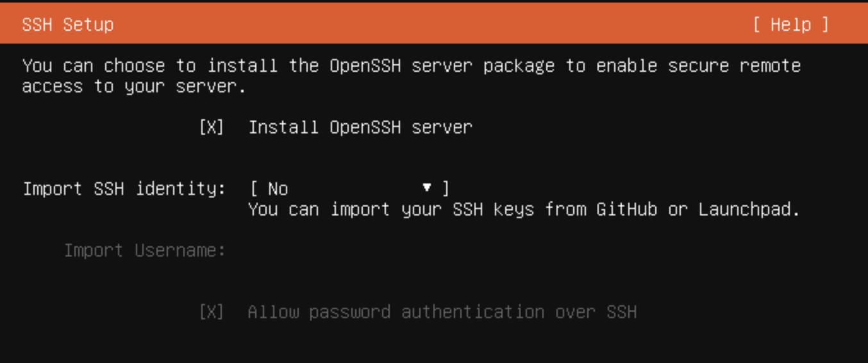868x363 pixels.
Task: Open the Help menu in header
Action: [x=790, y=24]
